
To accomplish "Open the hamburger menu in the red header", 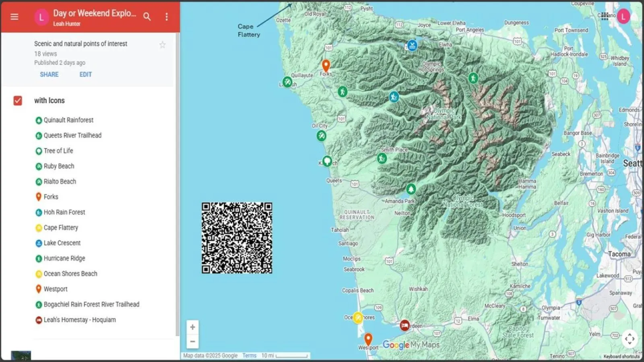I will click(14, 16).
